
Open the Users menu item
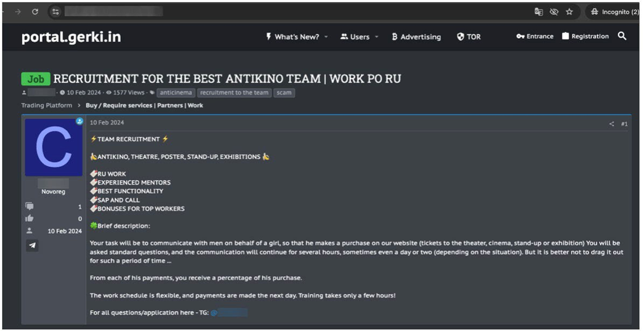[x=355, y=37]
